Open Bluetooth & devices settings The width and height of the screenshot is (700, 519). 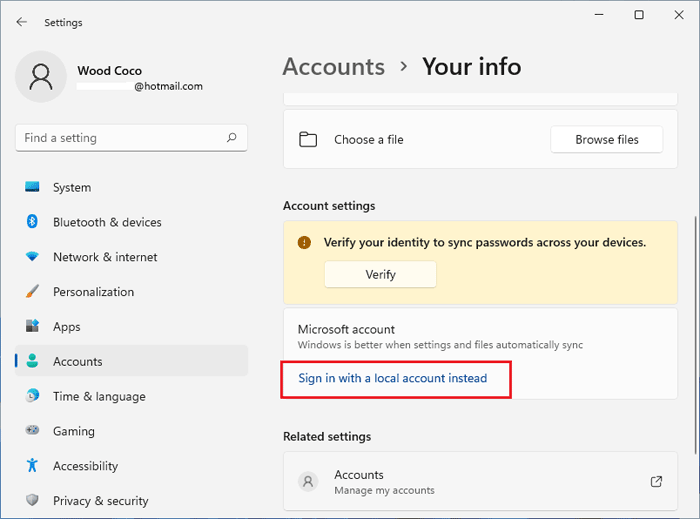tap(132, 222)
